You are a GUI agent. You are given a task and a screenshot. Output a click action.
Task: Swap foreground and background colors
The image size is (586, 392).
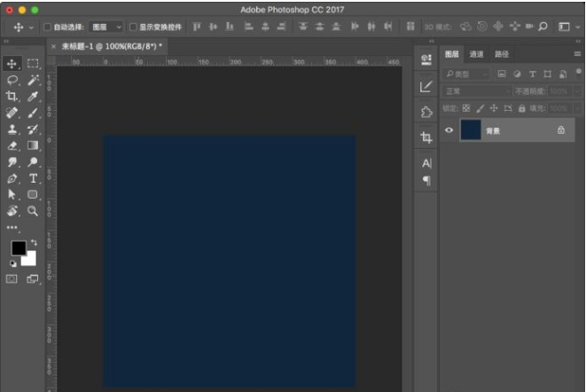coord(34,242)
